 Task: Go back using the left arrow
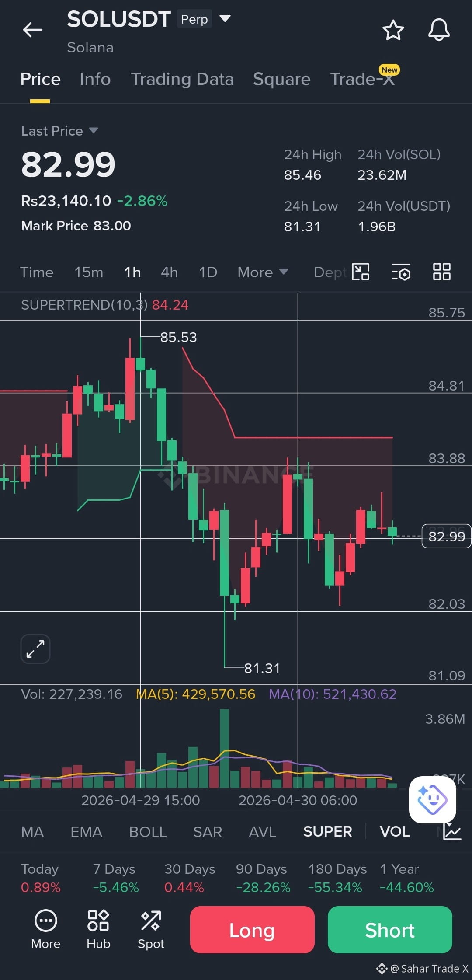33,30
